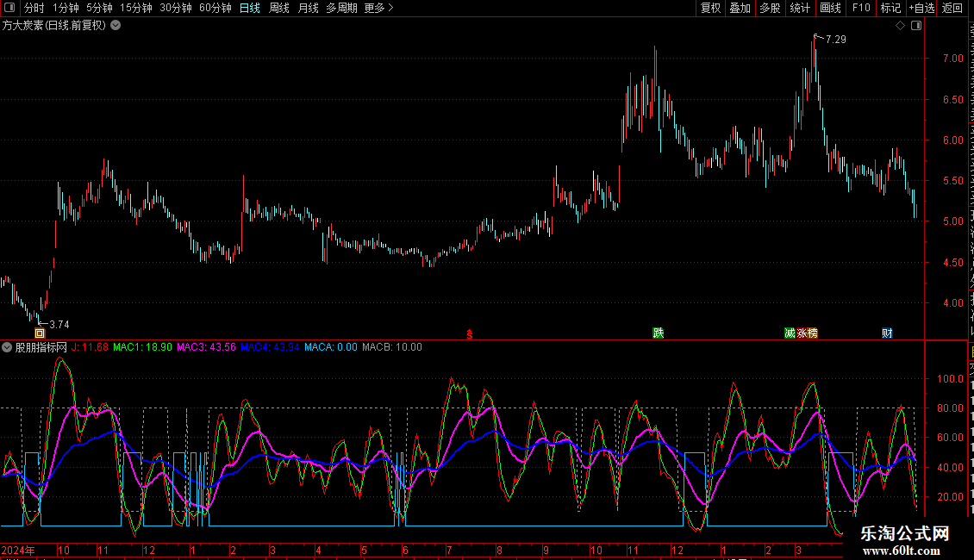Open the green 减 event marker
This screenshot has width=974, height=560.
pos(790,333)
